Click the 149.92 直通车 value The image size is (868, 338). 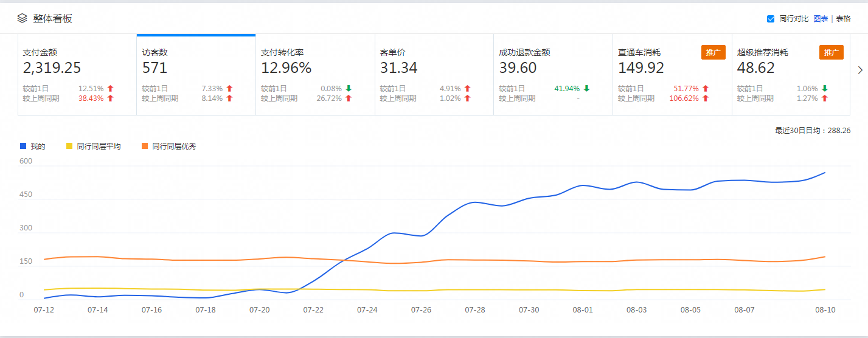click(641, 68)
